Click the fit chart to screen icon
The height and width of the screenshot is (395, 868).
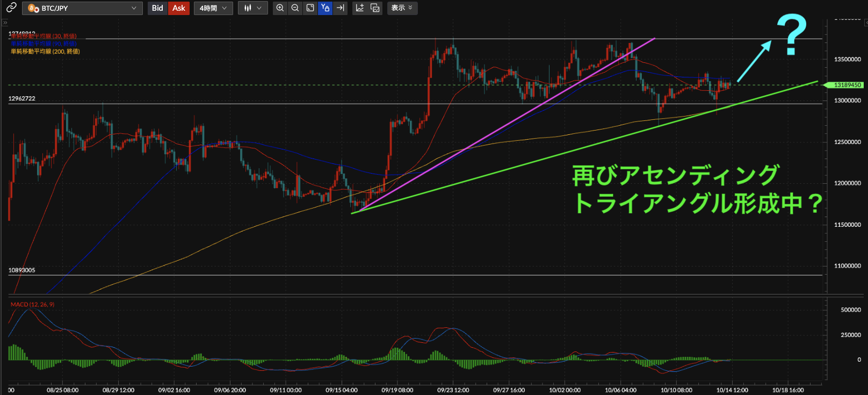point(310,8)
